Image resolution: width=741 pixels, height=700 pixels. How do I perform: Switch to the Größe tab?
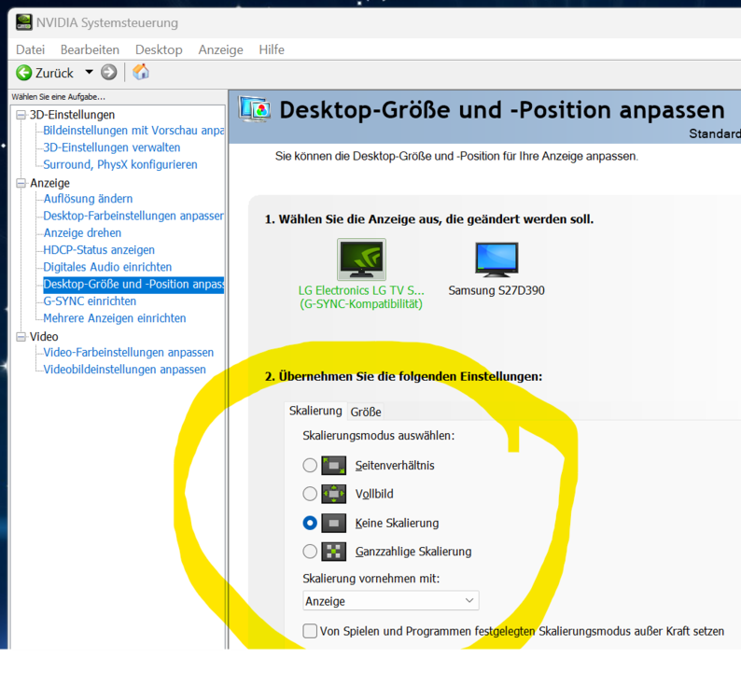[366, 412]
